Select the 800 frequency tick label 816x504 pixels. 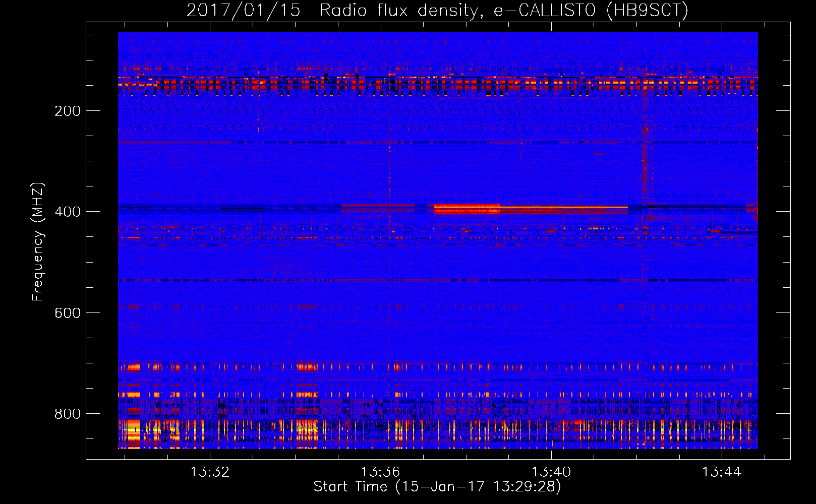[68, 414]
